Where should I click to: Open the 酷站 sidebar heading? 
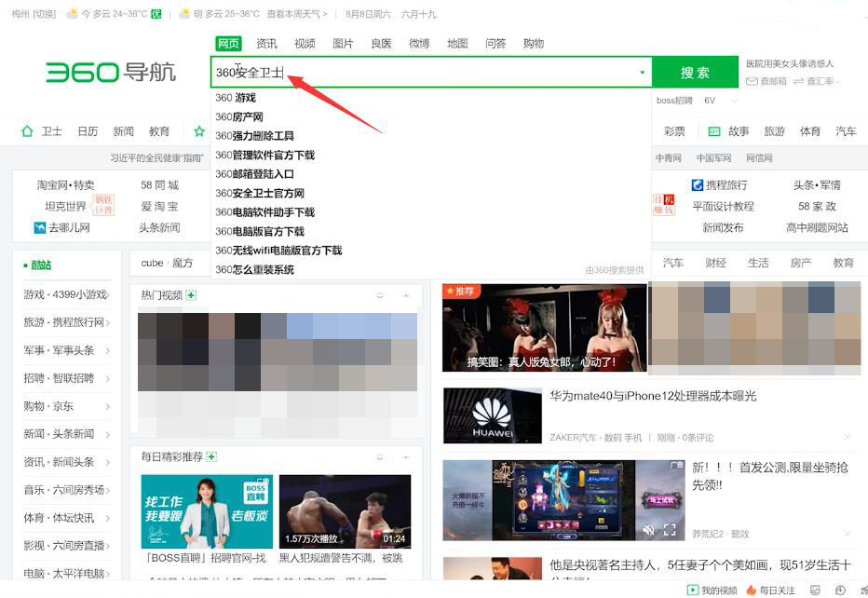(41, 265)
